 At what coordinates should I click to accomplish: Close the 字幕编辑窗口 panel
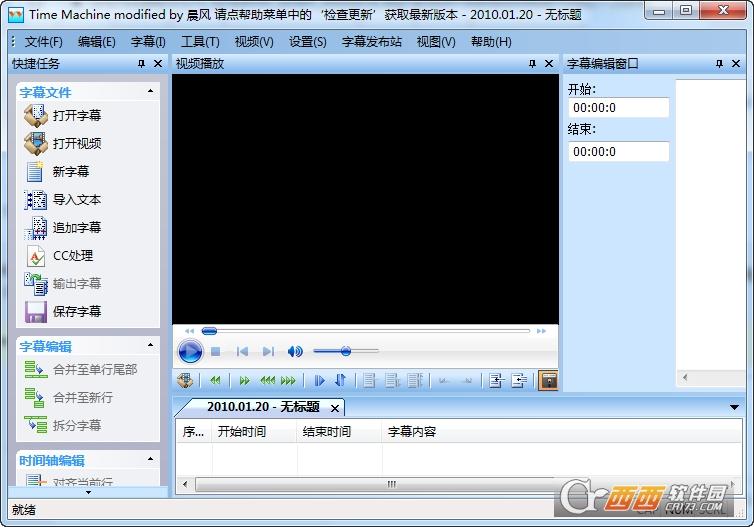click(x=736, y=63)
